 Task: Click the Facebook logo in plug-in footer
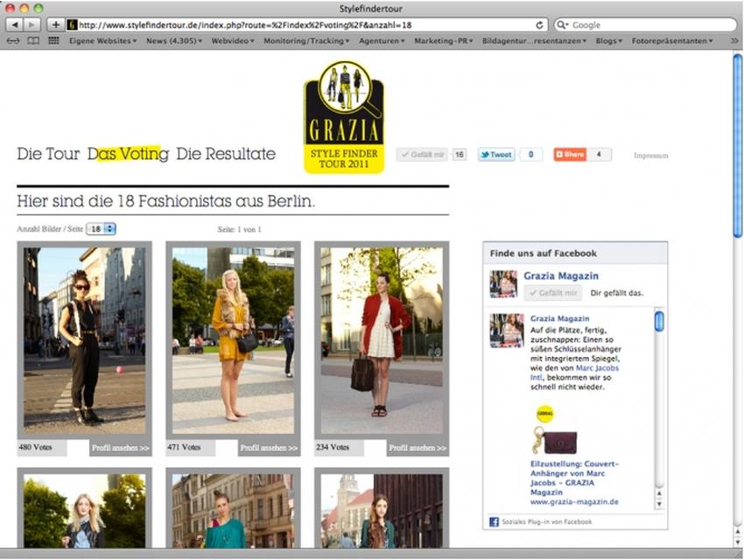(494, 521)
